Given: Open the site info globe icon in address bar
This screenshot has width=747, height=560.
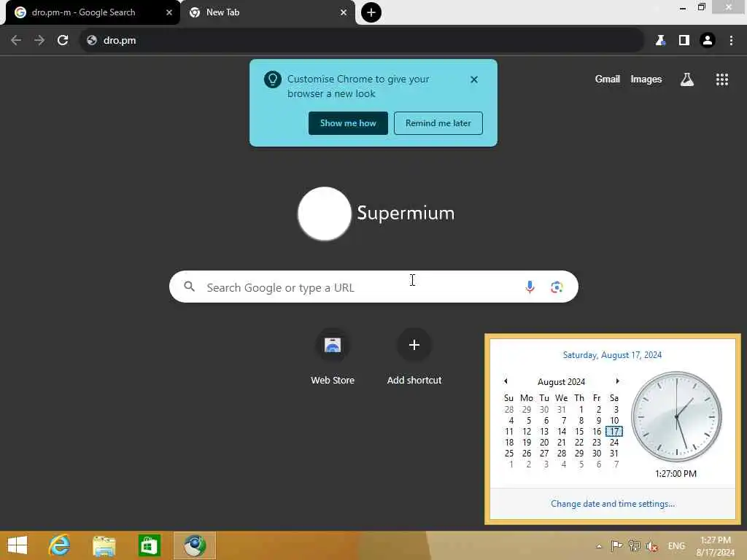Looking at the screenshot, I should tap(92, 41).
